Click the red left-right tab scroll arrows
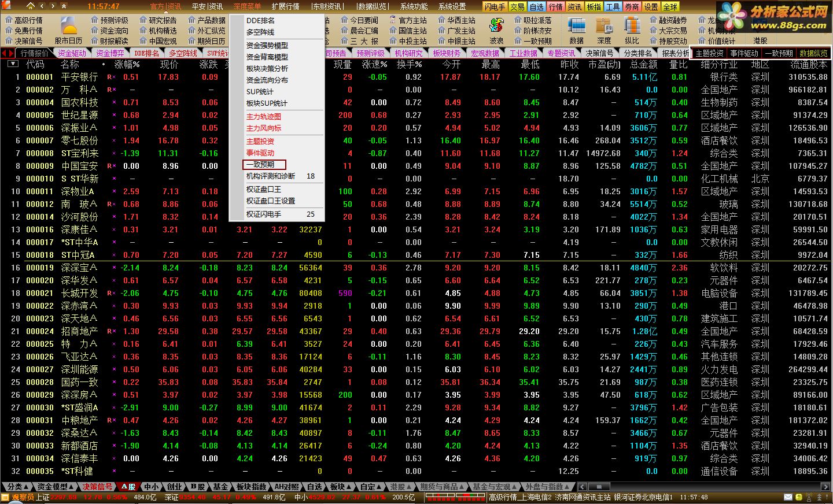 click(x=8, y=53)
